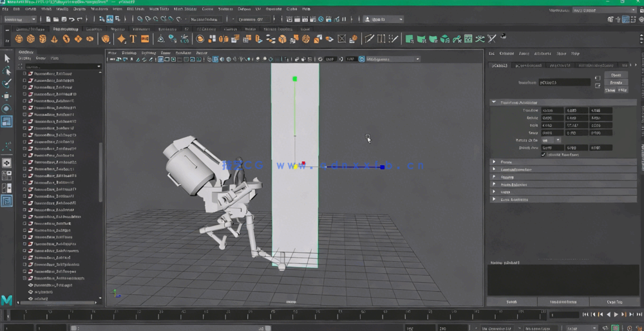Click the Load Attributes button
This screenshot has height=331, width=644.
(x=563, y=301)
